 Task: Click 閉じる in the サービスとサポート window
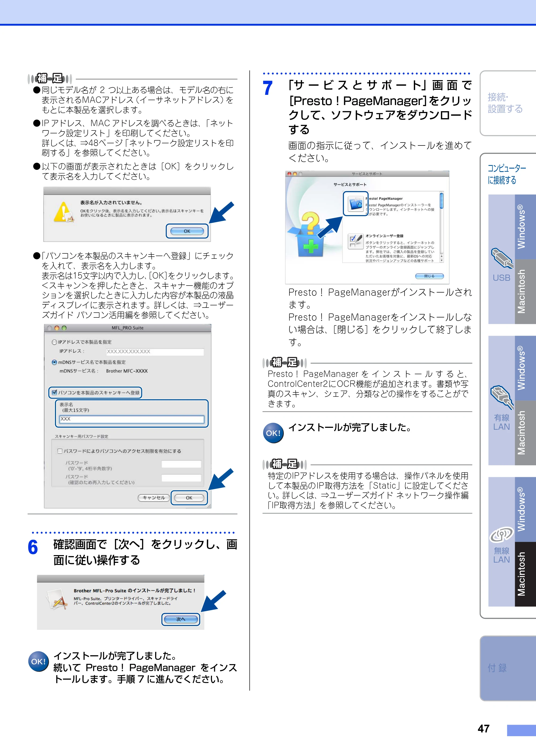(429, 276)
